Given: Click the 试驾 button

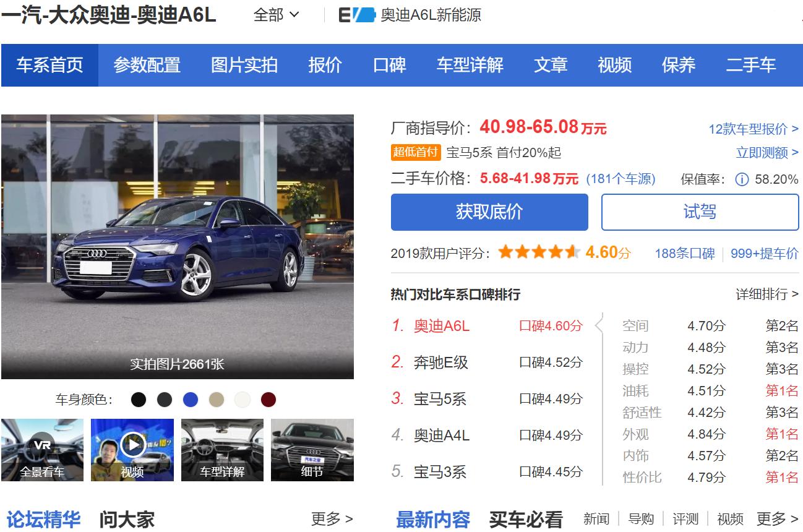Looking at the screenshot, I should pos(700,212).
